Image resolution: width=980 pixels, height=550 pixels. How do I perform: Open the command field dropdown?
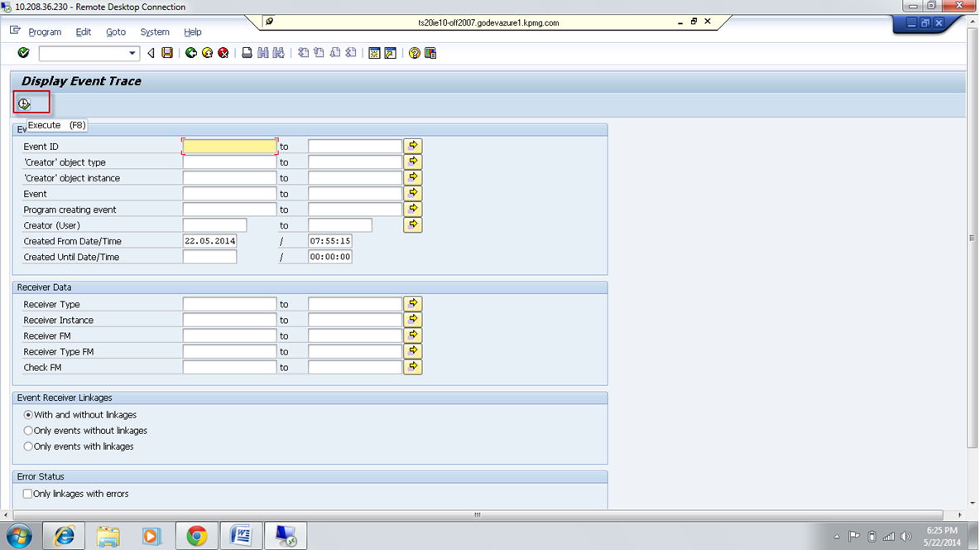point(132,53)
